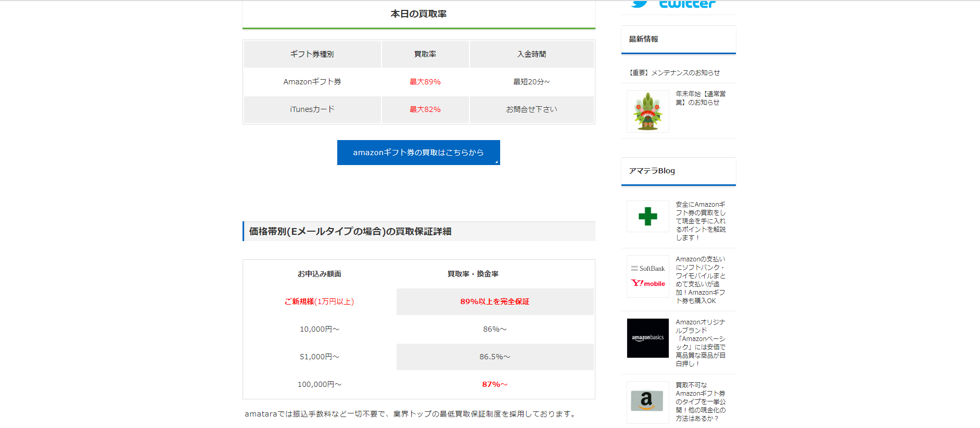Open 買取不可なAmazonギフト券 blog post link
The height and width of the screenshot is (428, 980).
click(x=701, y=401)
